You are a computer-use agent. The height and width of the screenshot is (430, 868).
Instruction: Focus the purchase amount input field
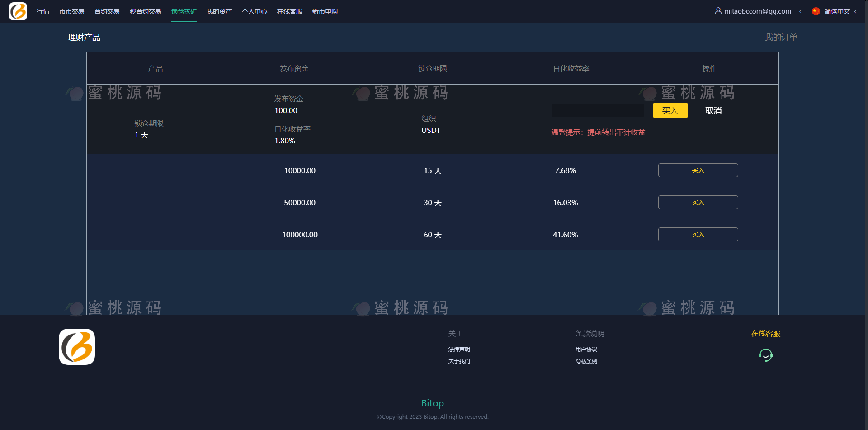[598, 110]
